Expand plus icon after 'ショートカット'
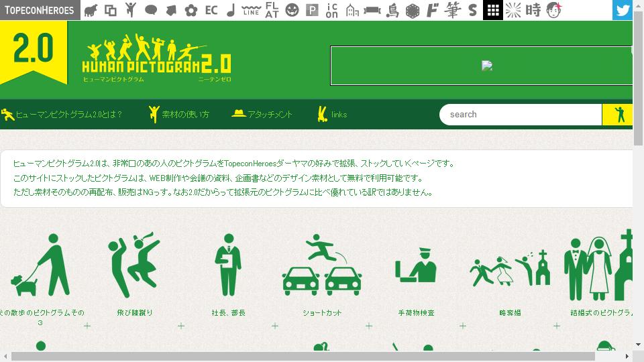This screenshot has width=644, height=362. coord(369,326)
